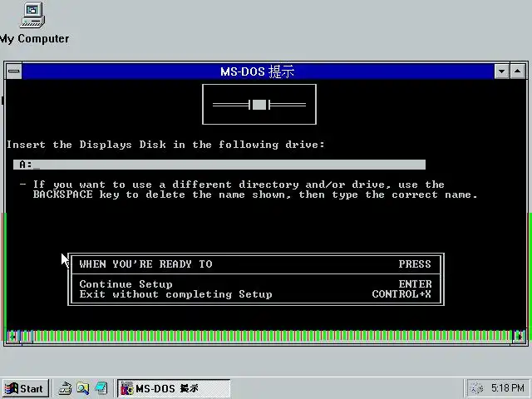Open the folder-with-magnifier quick launch icon
Image resolution: width=532 pixels, height=399 pixels.
click(x=83, y=388)
